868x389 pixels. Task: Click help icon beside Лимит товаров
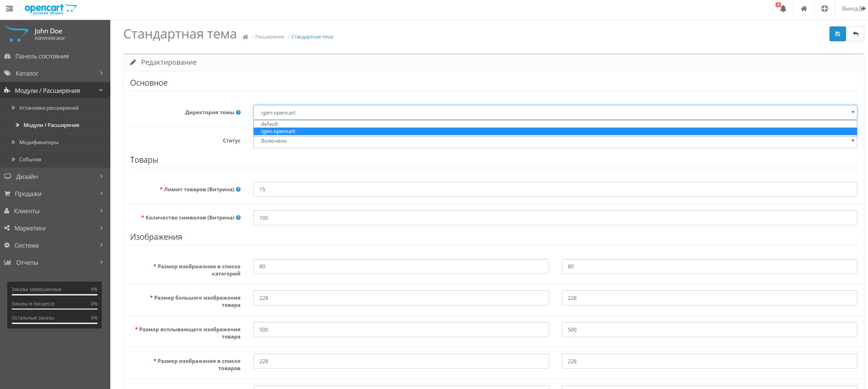point(238,190)
